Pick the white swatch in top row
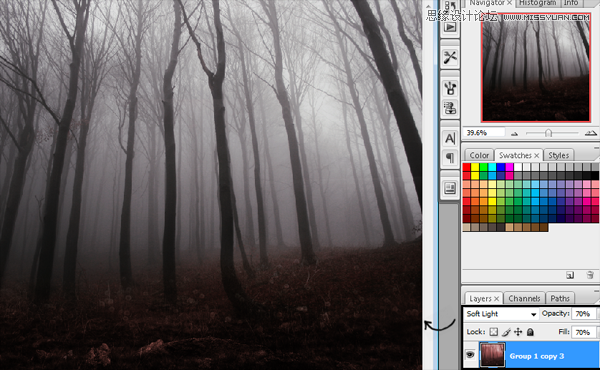Viewport: 600px width, 370px height. [x=518, y=167]
